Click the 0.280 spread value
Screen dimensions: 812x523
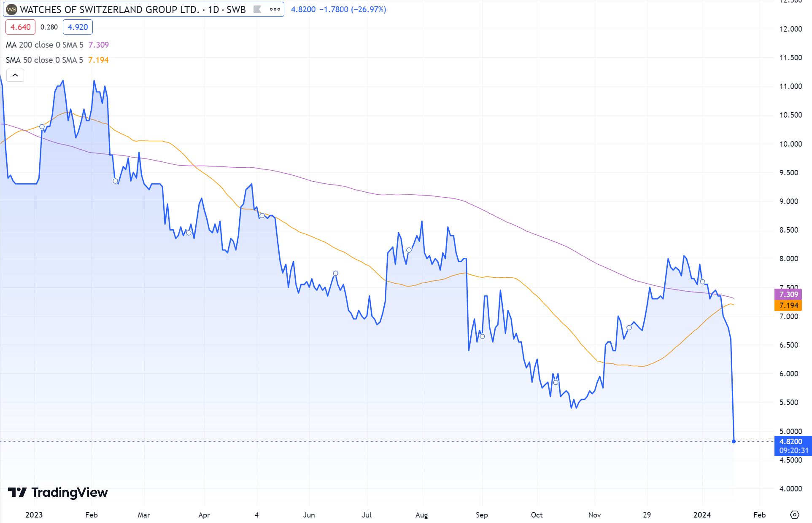(49, 27)
